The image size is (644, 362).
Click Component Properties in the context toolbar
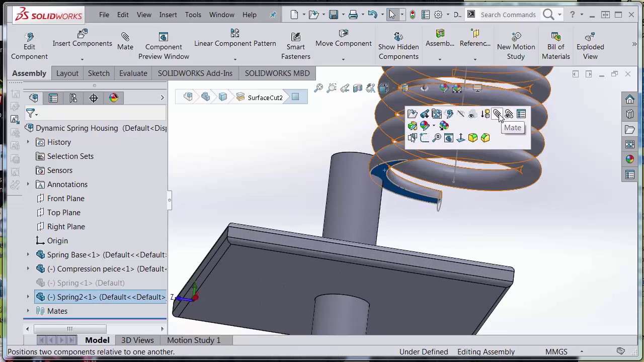(x=521, y=114)
